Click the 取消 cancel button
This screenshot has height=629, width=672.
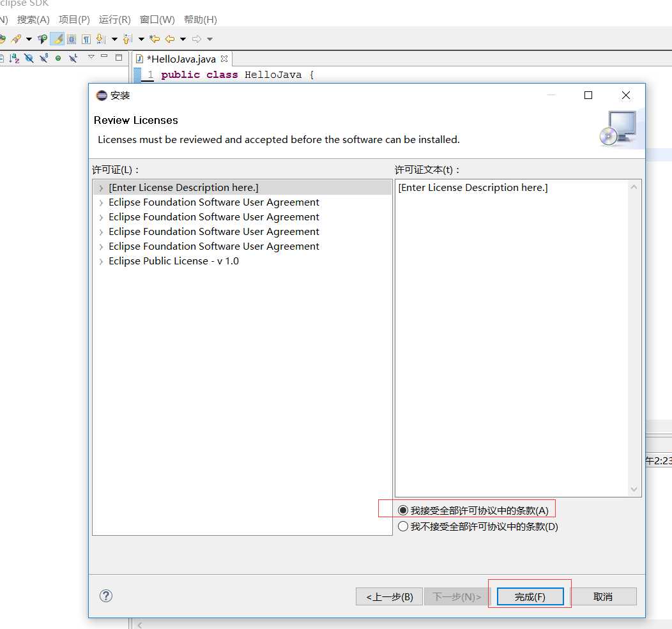point(602,596)
